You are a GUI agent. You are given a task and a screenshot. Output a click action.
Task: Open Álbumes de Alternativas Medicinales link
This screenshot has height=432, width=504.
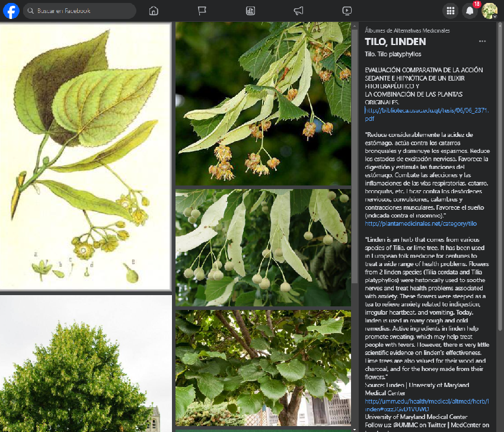pyautogui.click(x=407, y=30)
